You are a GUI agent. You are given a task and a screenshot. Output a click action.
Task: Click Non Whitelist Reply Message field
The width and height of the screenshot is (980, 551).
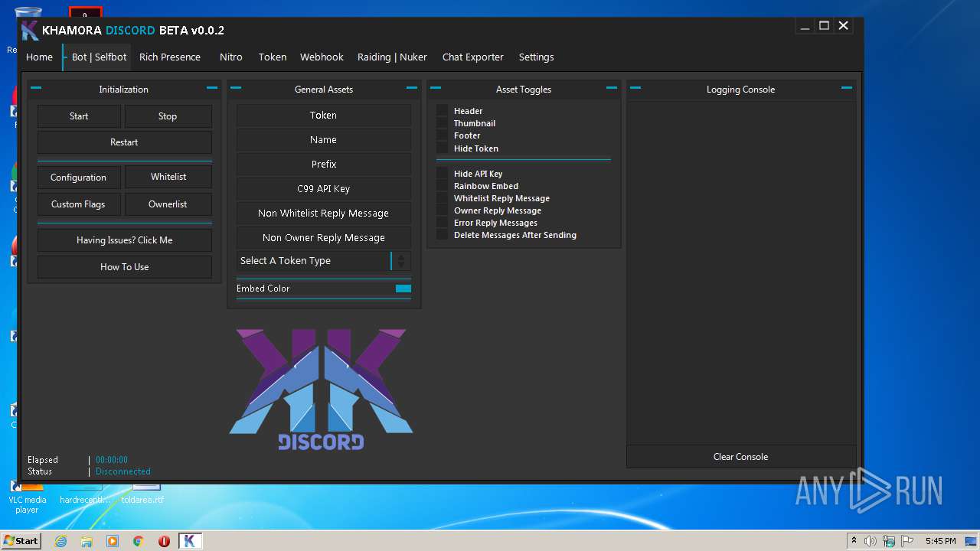coord(324,214)
